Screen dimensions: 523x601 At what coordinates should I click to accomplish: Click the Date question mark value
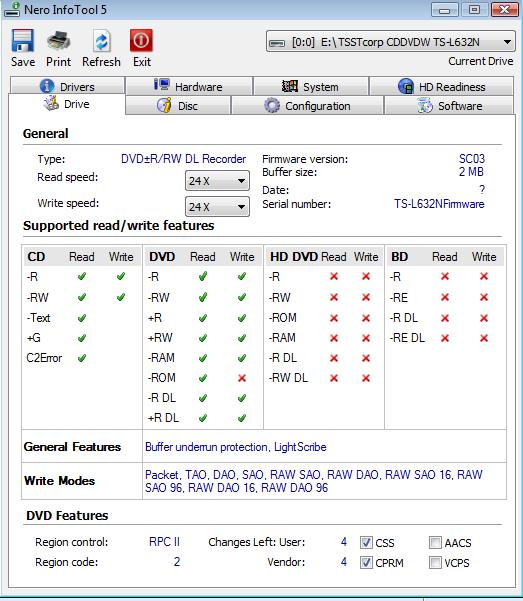(482, 189)
